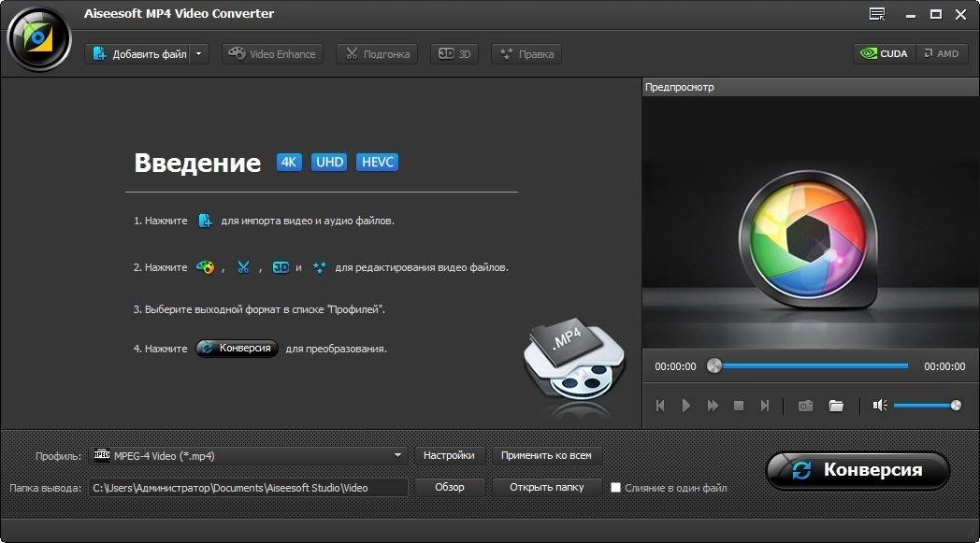Open the 3D settings tool

tap(454, 53)
